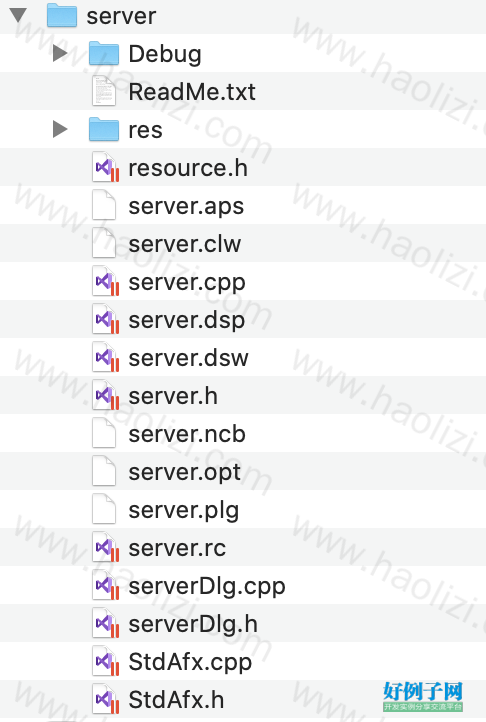Expand the res folder triangle
The image size is (486, 722).
point(60,129)
